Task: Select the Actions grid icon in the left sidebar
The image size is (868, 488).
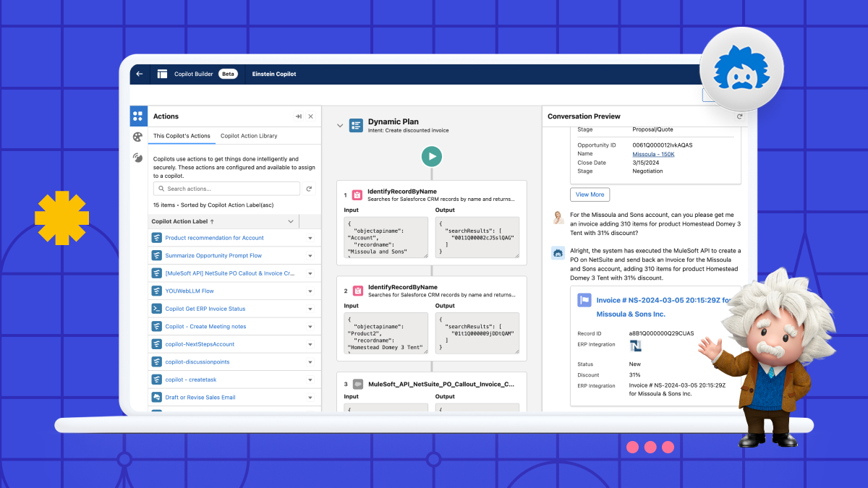Action: (137, 116)
